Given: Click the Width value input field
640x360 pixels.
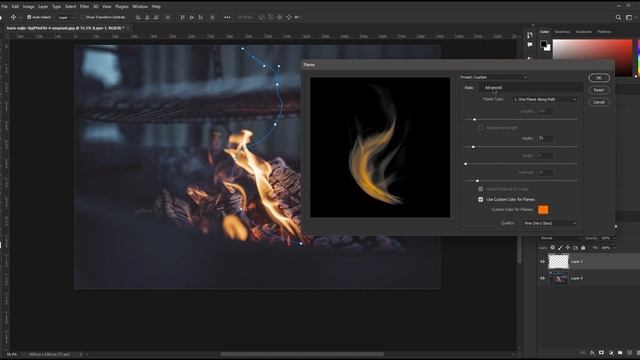Looking at the screenshot, I should coord(545,139).
